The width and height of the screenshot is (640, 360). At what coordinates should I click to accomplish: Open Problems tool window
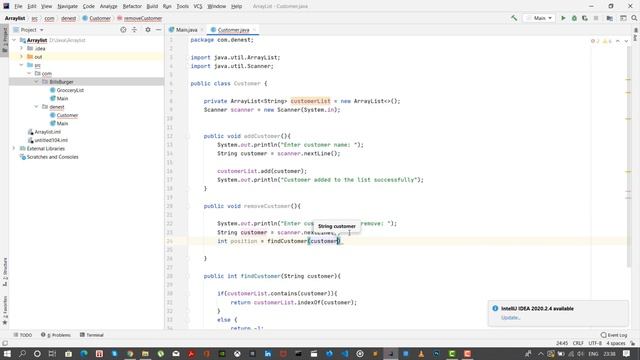click(56, 335)
